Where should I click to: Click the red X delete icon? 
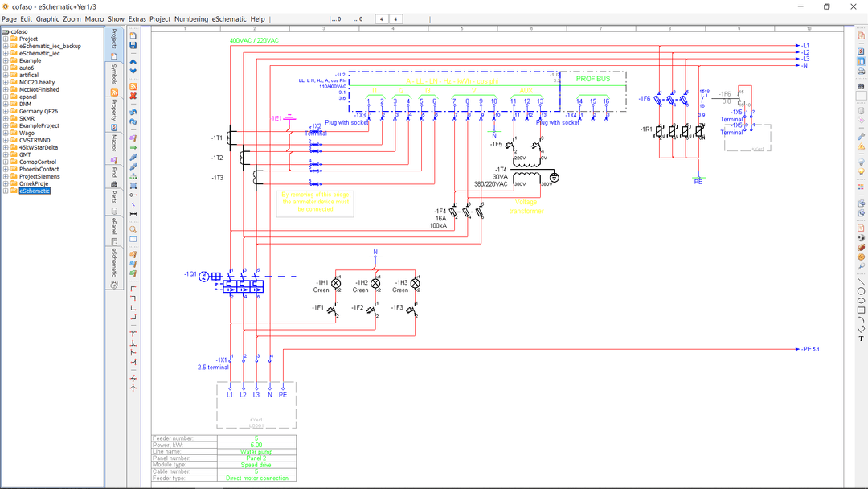click(133, 96)
